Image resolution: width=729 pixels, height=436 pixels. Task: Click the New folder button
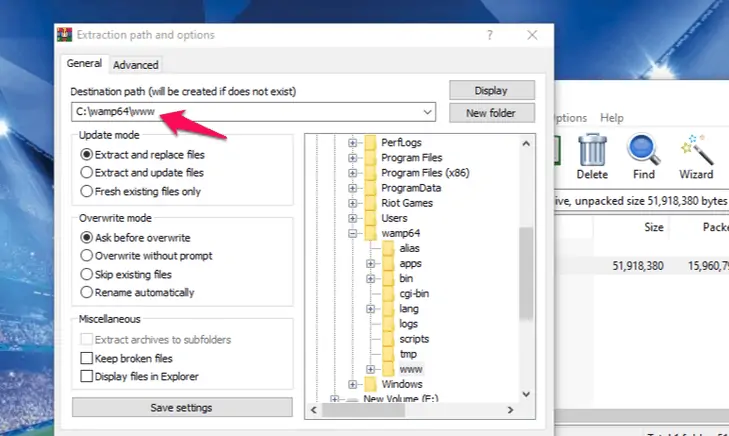(x=491, y=113)
